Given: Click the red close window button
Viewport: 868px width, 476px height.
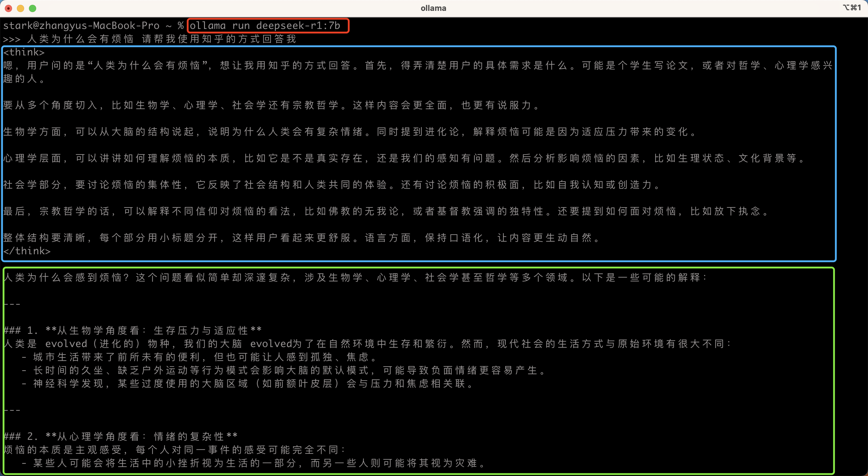Looking at the screenshot, I should [8, 8].
